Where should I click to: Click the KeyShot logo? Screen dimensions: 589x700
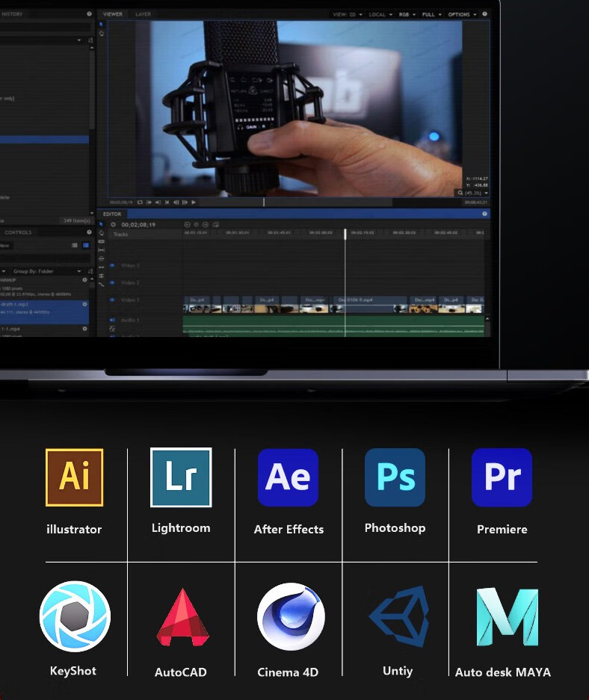(75, 616)
